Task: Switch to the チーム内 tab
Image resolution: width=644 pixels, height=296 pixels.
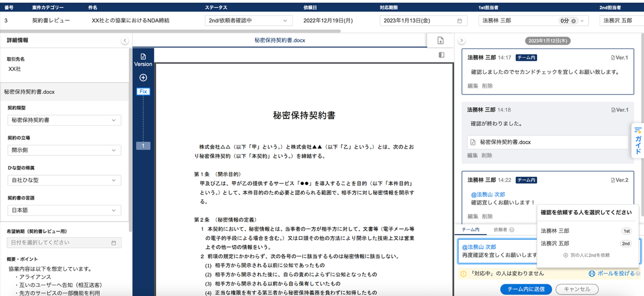Action: (x=471, y=230)
